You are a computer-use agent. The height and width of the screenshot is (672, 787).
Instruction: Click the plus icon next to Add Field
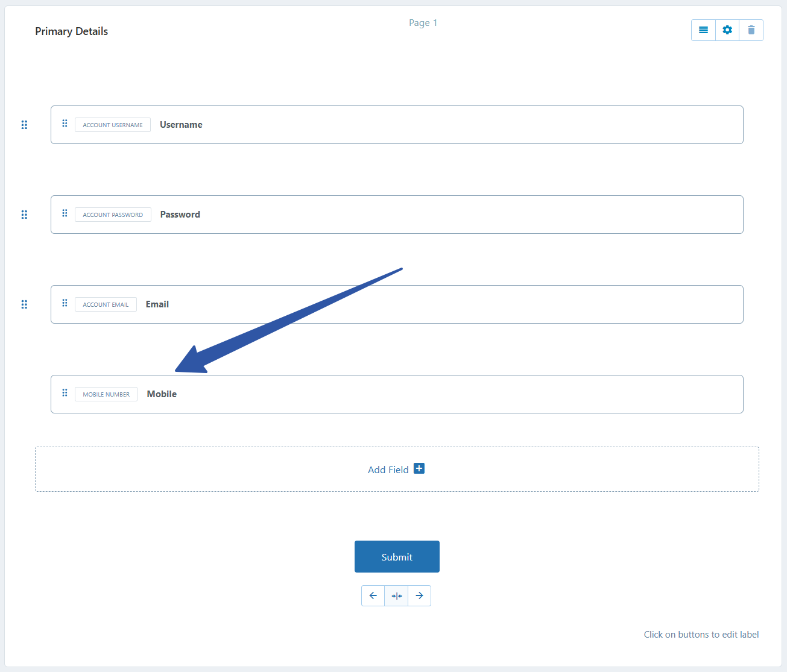[419, 468]
